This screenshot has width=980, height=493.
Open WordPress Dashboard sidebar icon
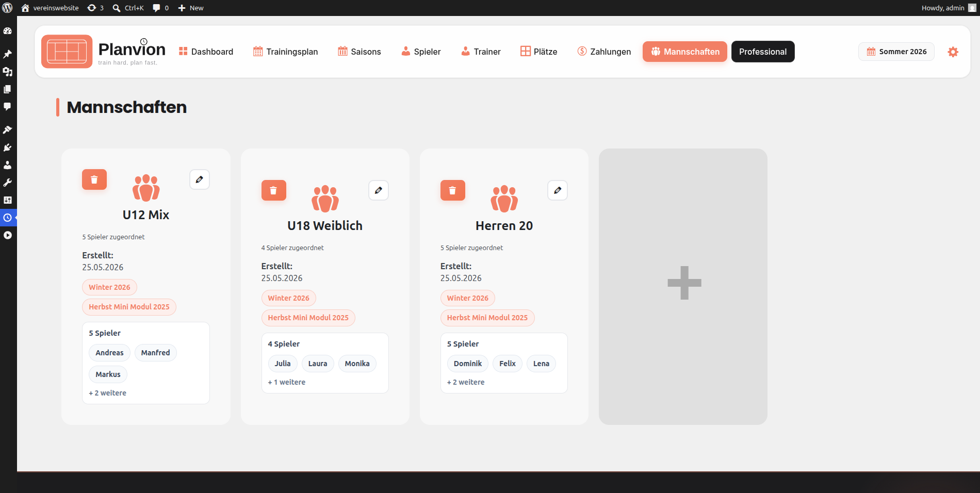tap(8, 31)
